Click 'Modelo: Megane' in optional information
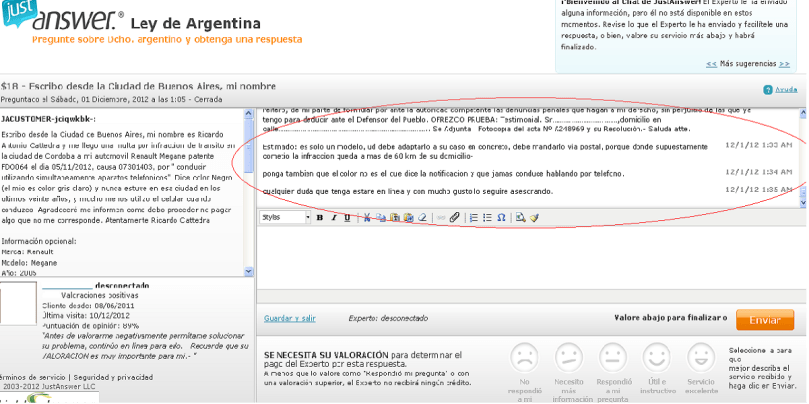This screenshot has height=404, width=809. 29,263
